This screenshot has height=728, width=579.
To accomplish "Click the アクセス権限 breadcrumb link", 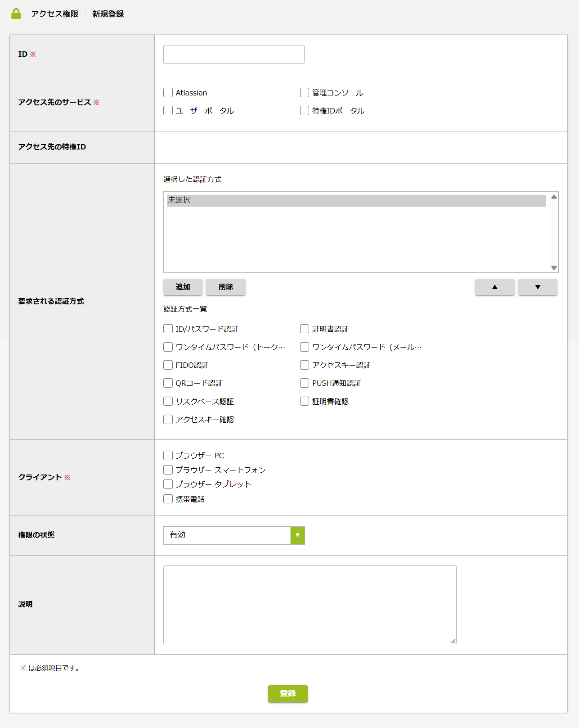I will tap(55, 14).
